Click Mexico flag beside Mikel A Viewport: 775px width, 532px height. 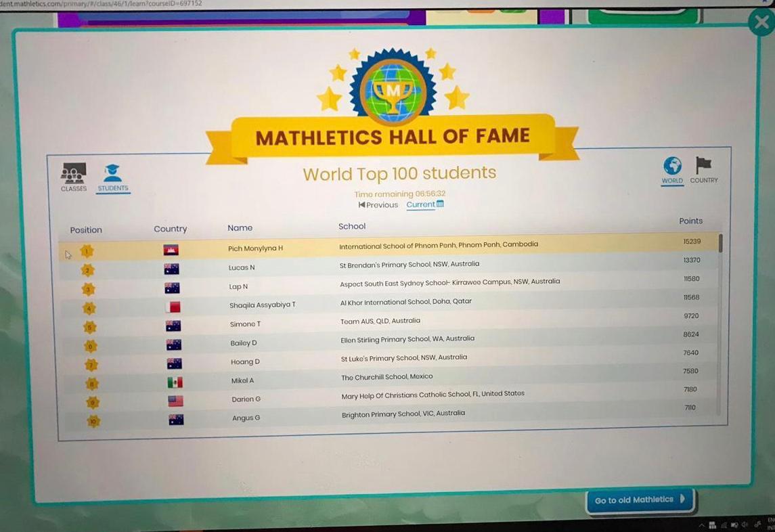pos(175,382)
